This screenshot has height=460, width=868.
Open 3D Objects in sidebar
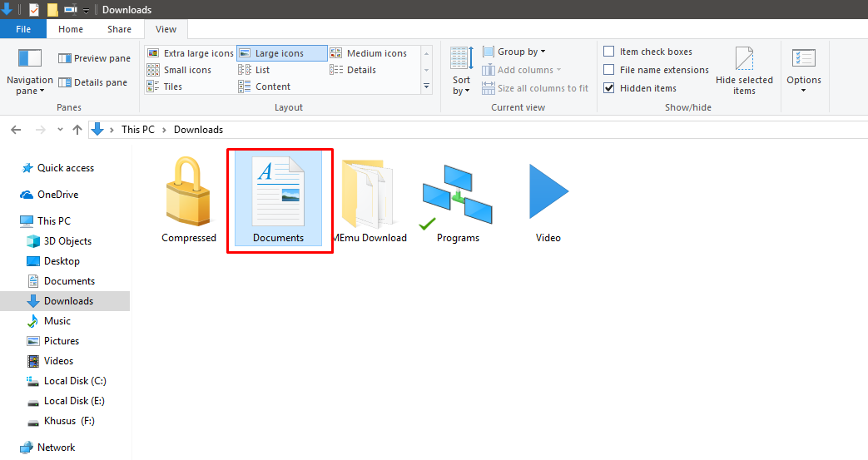coord(59,240)
